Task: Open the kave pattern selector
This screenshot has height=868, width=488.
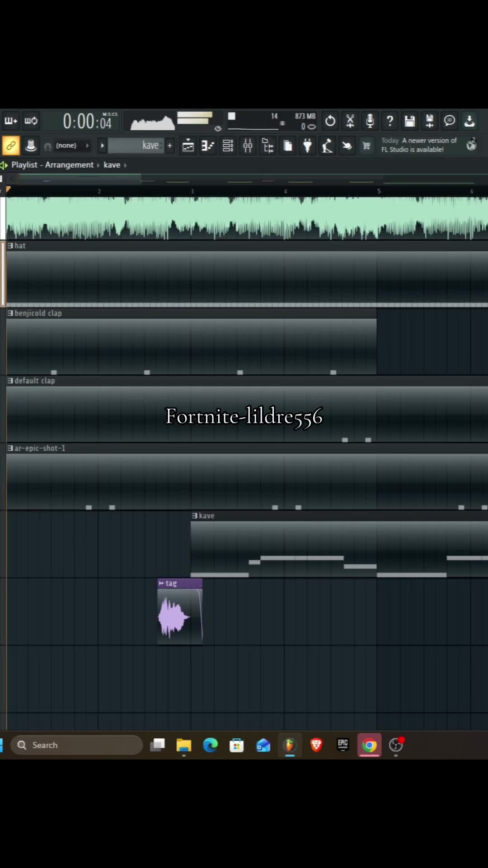Action: click(x=136, y=146)
